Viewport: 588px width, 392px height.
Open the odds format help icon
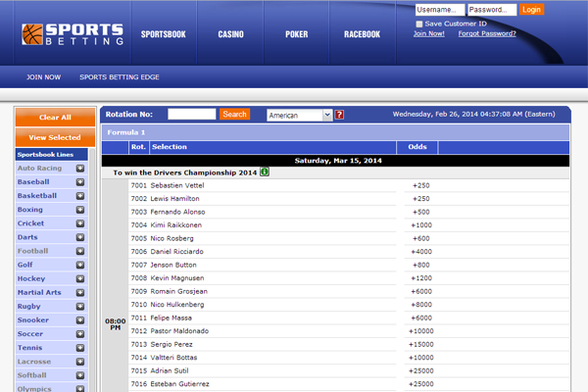[x=339, y=115]
